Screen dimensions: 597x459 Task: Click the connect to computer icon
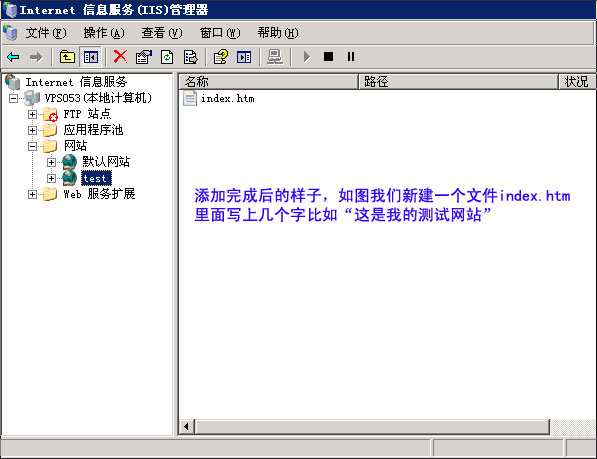[x=275, y=57]
